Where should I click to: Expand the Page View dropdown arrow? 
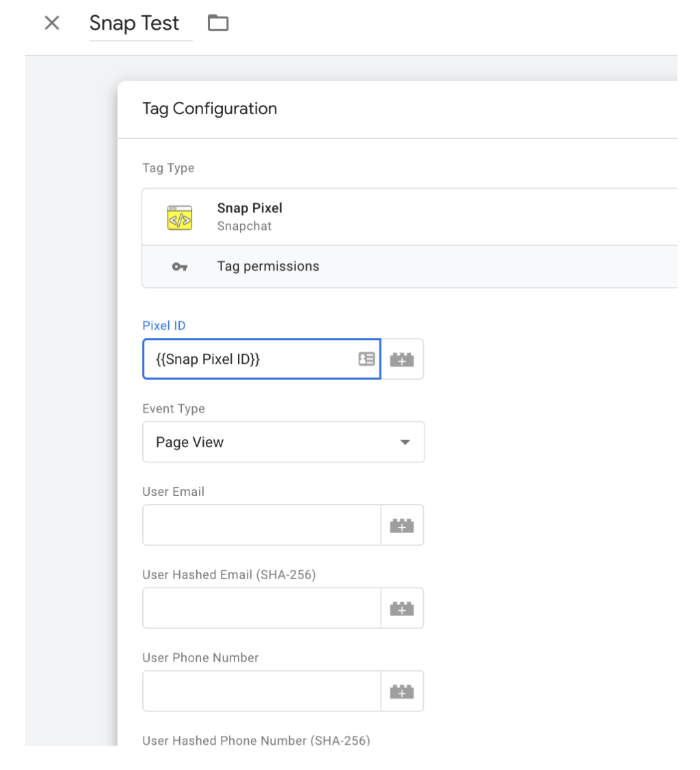point(405,442)
